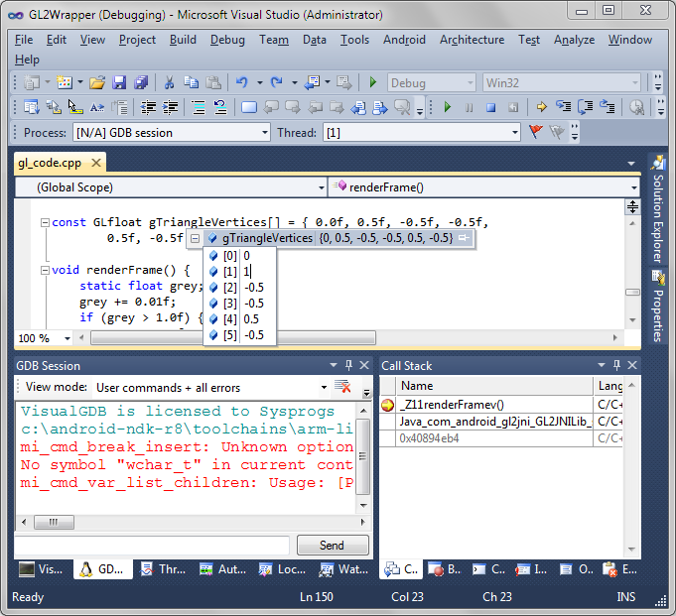The height and width of the screenshot is (616, 676).
Task: Click the Save icon in toolbar
Action: coord(119,83)
